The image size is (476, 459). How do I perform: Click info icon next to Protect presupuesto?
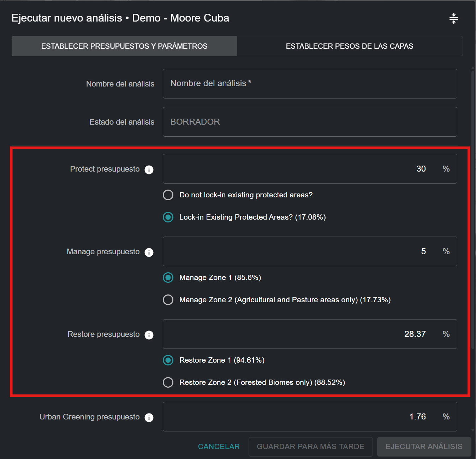(149, 170)
